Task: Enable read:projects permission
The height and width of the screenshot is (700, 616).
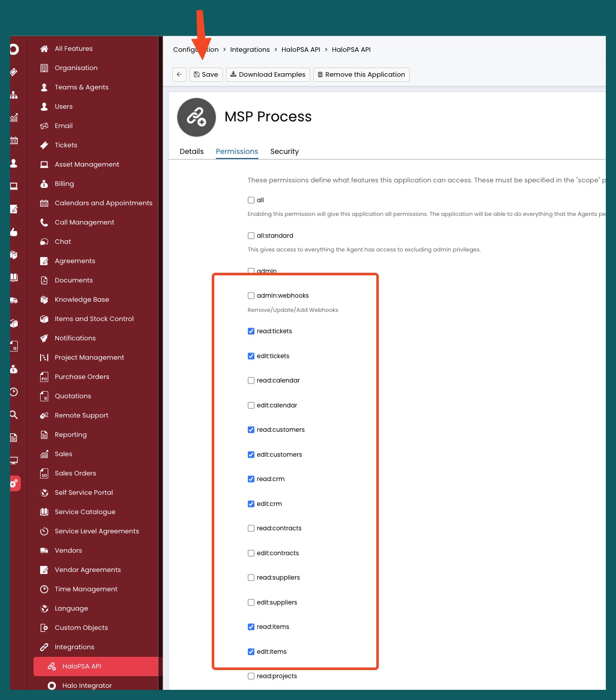Action: click(x=251, y=676)
